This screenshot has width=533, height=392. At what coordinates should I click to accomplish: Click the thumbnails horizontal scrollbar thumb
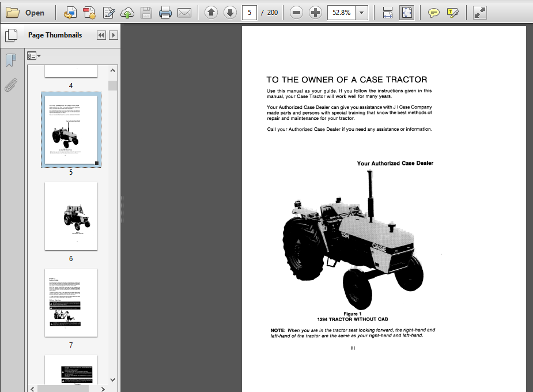click(63, 389)
